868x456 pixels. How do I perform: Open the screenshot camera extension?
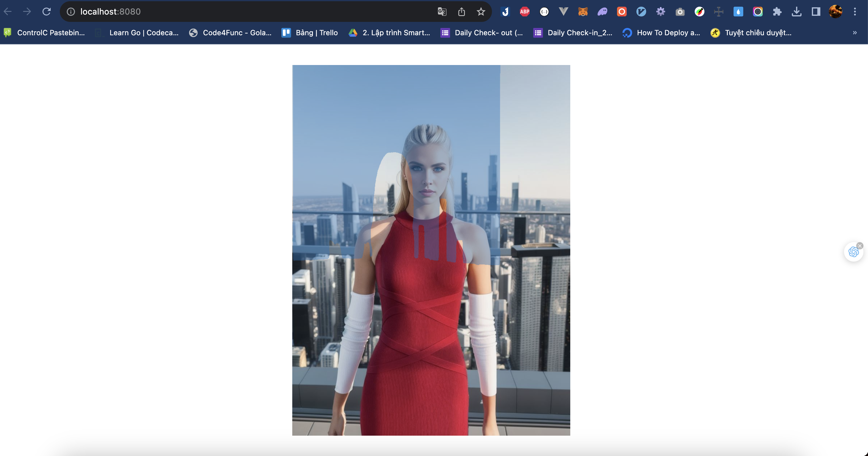(x=680, y=12)
